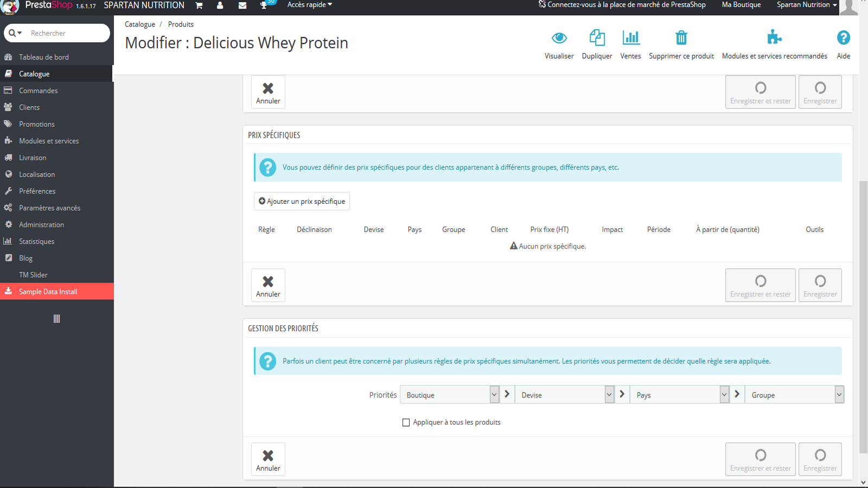Screen dimensions: 868x488
Task: Open Modules et services in sidebar
Action: pos(56,141)
